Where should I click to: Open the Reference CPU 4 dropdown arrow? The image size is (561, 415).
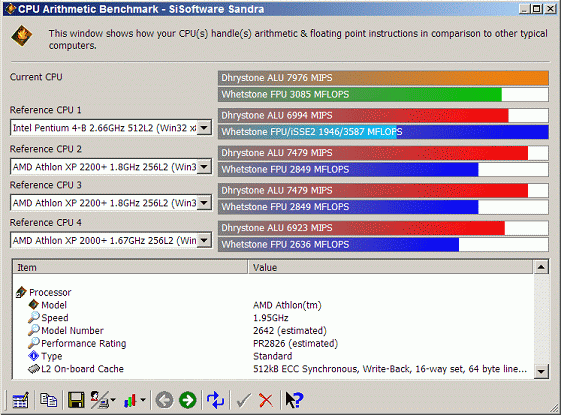tap(204, 240)
